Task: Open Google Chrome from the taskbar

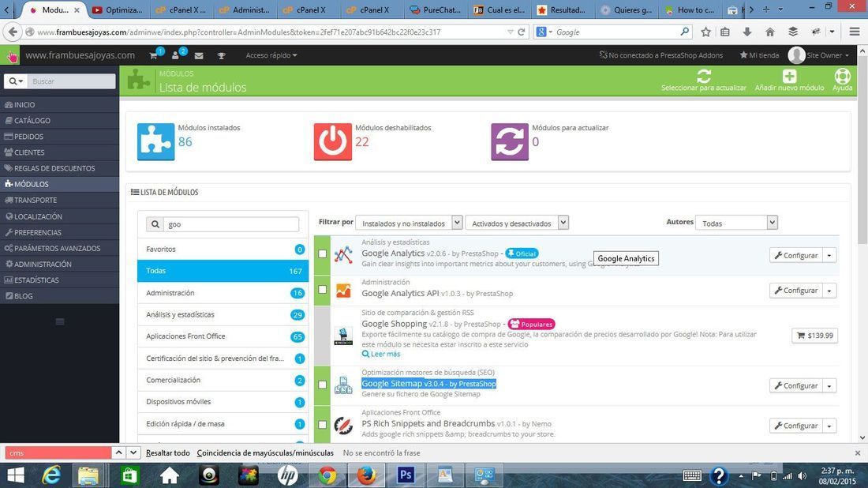Action: coord(327,475)
